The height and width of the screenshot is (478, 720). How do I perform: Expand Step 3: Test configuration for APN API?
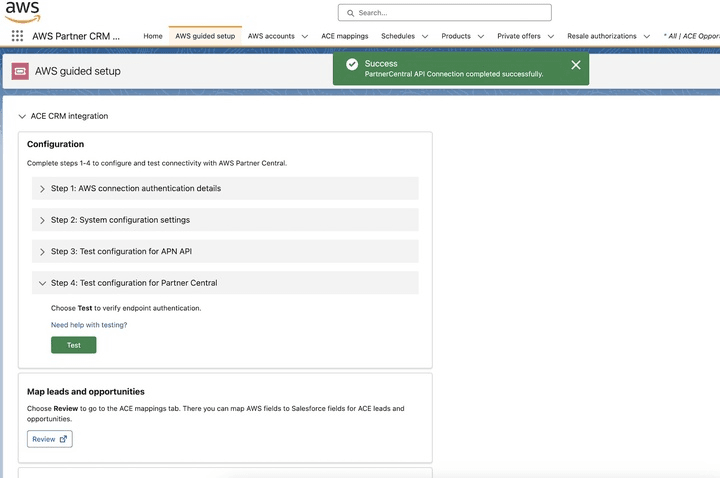(x=225, y=251)
